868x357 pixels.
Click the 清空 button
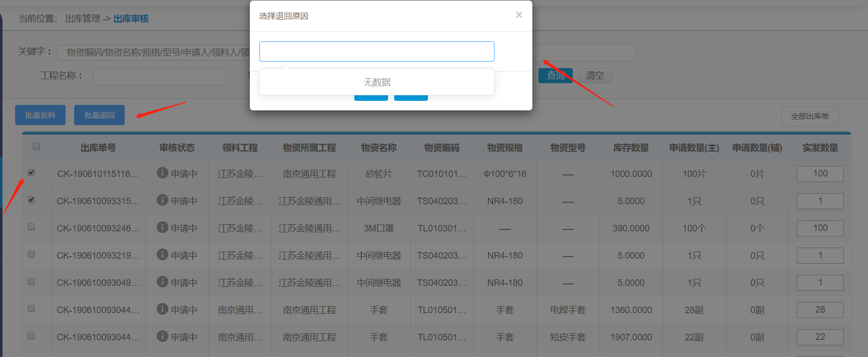click(x=594, y=76)
